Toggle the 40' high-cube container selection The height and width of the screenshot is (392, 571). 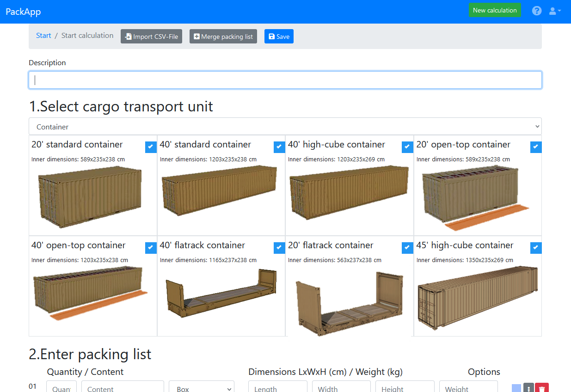pyautogui.click(x=407, y=147)
